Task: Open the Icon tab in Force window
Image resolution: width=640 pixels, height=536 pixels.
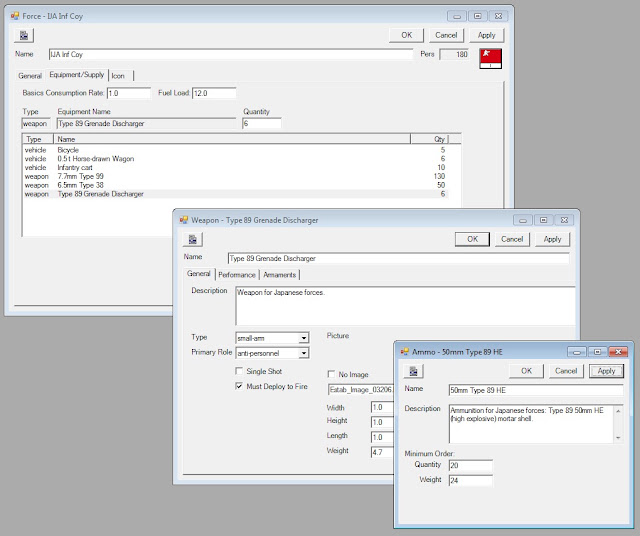Action: pyautogui.click(x=121, y=76)
